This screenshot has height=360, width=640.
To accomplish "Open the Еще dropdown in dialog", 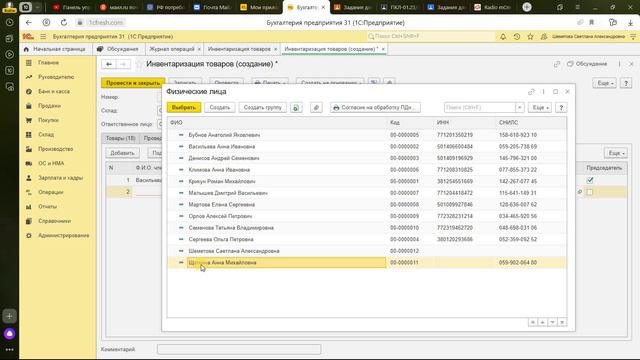I will click(540, 108).
